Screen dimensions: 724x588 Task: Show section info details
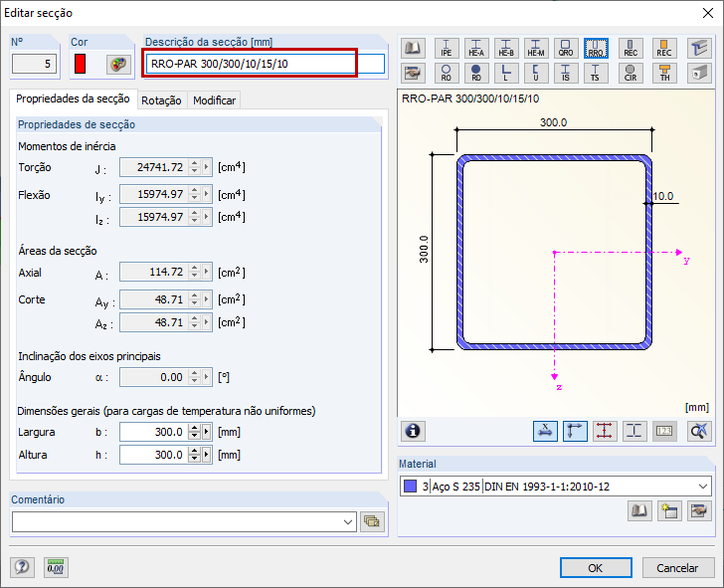click(413, 431)
